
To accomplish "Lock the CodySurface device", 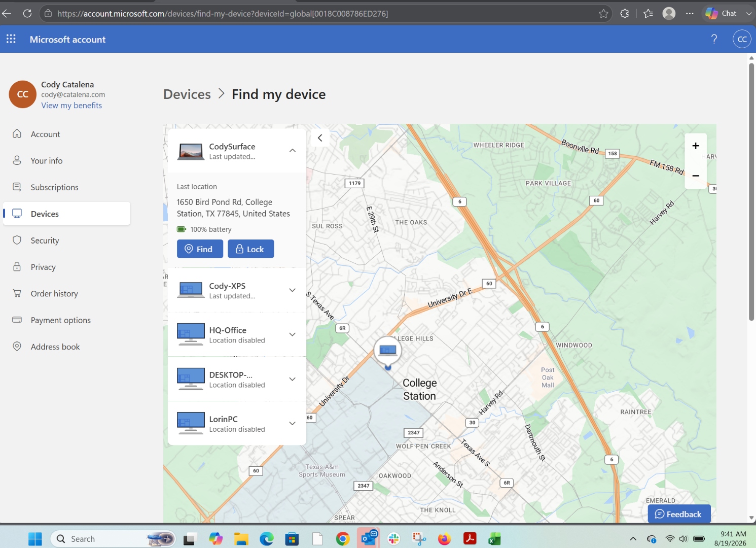I will pyautogui.click(x=251, y=249).
